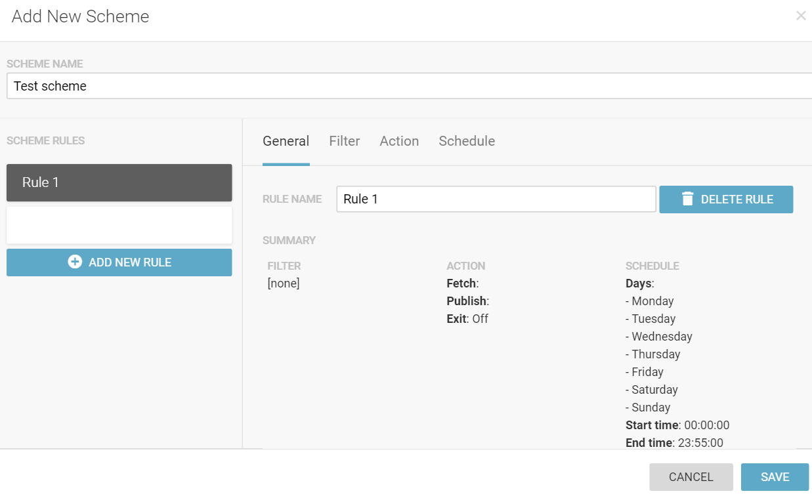Click the End time 23:55:00 entry

(674, 443)
